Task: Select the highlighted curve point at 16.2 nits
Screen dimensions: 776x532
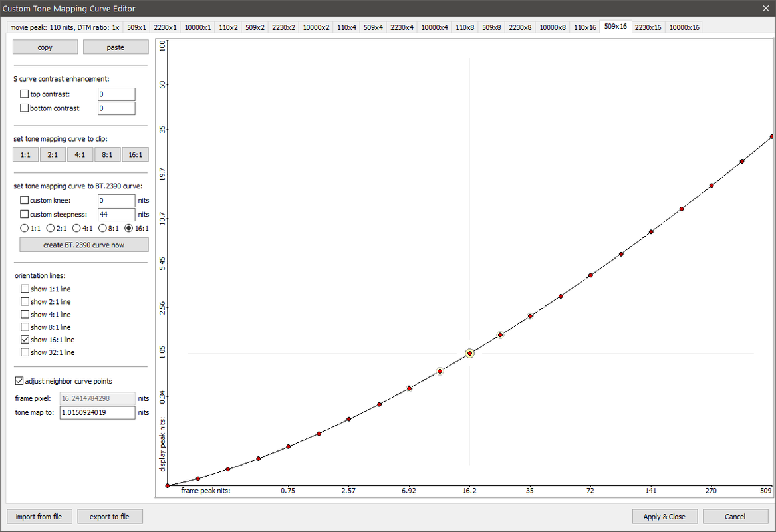Action: pos(469,353)
